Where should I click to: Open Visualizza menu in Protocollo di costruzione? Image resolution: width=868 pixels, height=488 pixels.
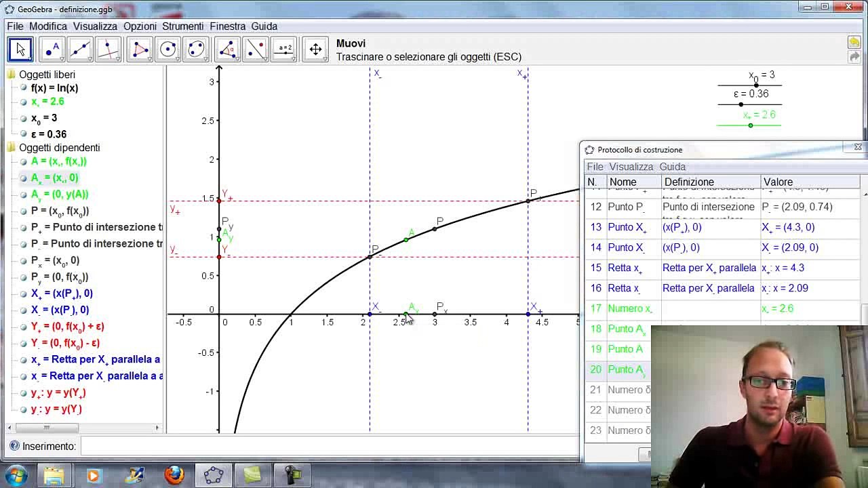[631, 167]
